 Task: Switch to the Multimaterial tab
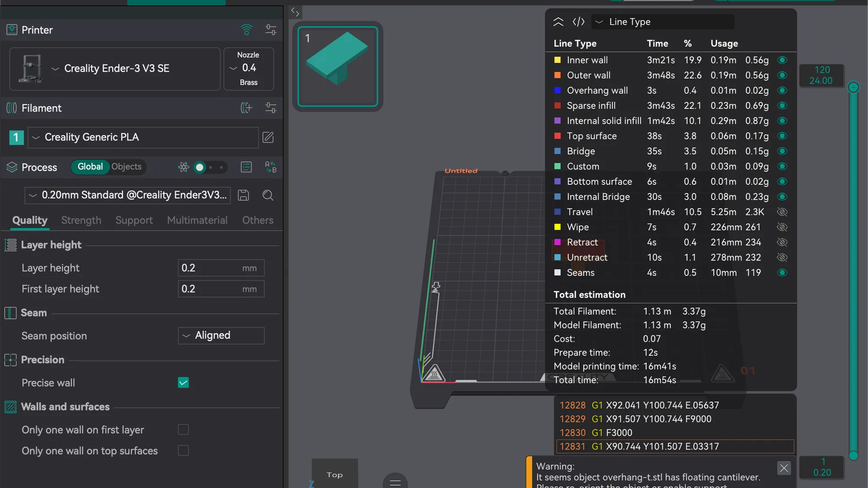[x=197, y=220]
